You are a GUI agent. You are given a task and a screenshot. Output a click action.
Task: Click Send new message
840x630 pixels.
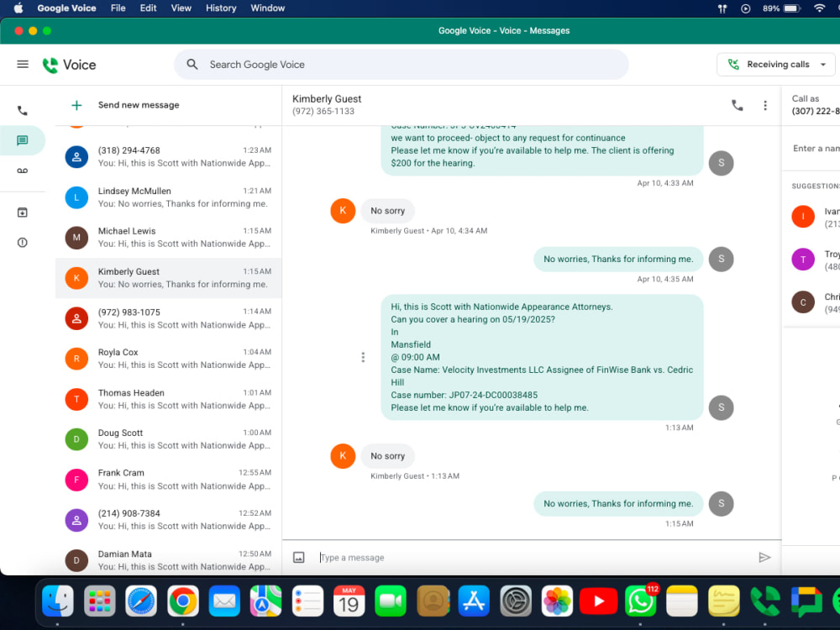[x=139, y=105]
